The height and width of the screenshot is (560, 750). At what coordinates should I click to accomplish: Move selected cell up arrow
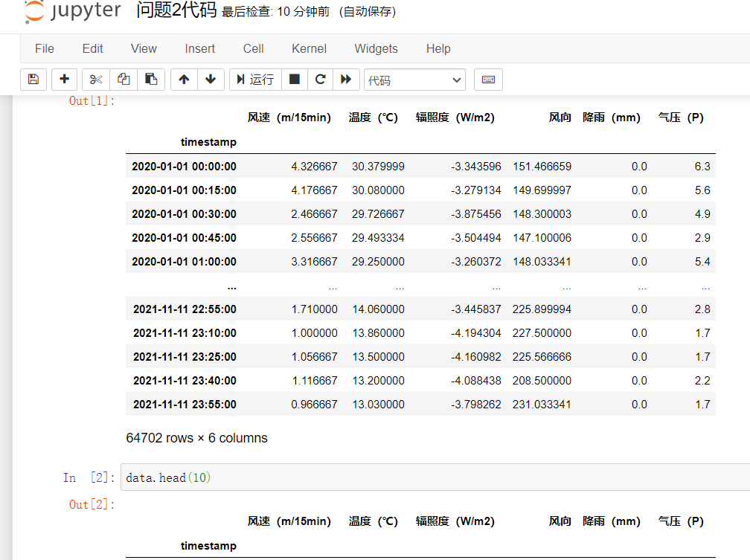[184, 80]
